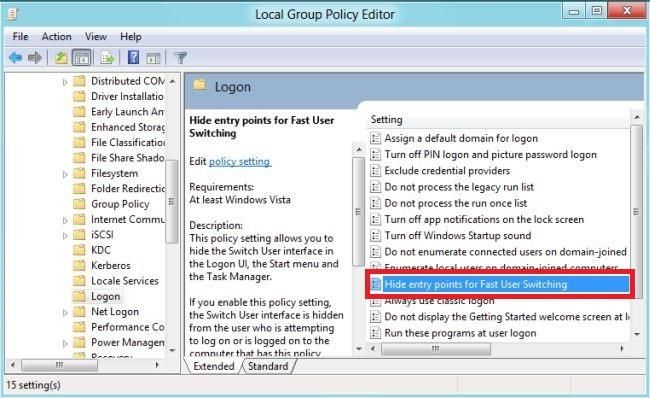Click the policy icon beside Run these programs at user logon
Image resolution: width=650 pixels, height=398 pixels.
pos(375,333)
